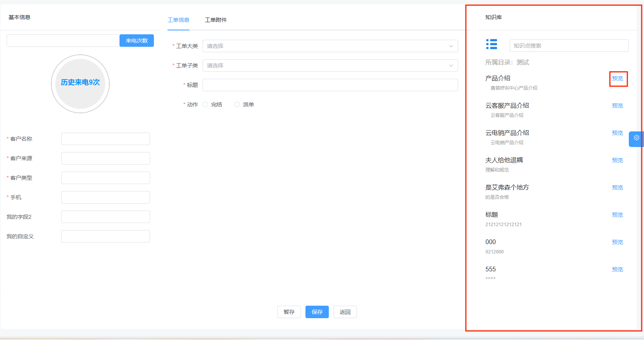The width and height of the screenshot is (644, 340).
Task: Focus the 知识点搜索 search field
Action: pos(569,46)
